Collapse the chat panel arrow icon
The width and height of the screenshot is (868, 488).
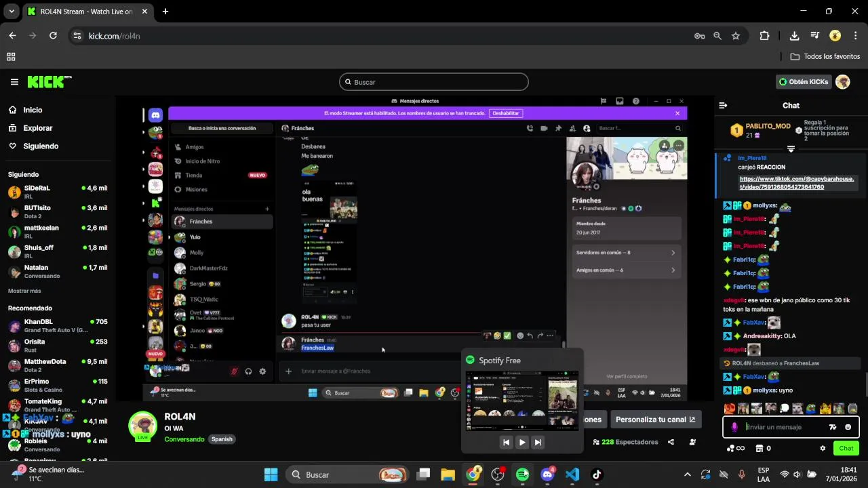click(723, 106)
